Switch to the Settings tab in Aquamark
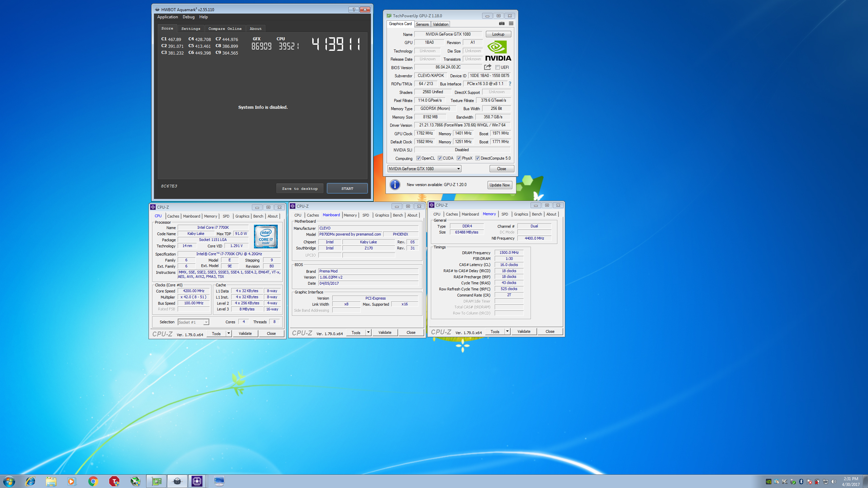868x488 pixels. [191, 29]
